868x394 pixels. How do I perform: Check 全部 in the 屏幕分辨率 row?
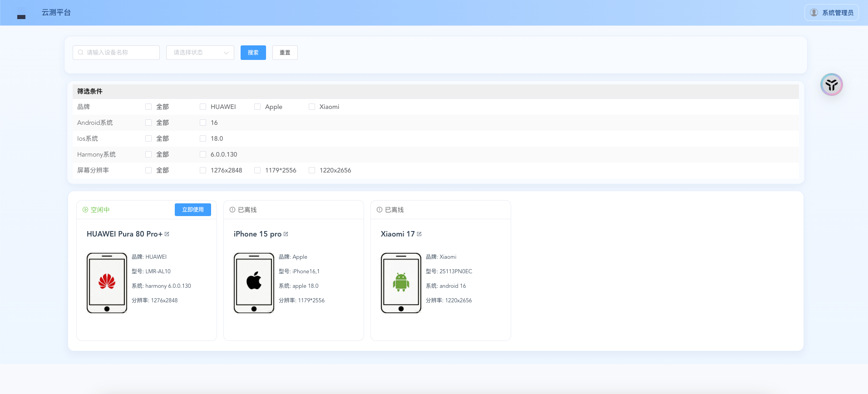[148, 170]
